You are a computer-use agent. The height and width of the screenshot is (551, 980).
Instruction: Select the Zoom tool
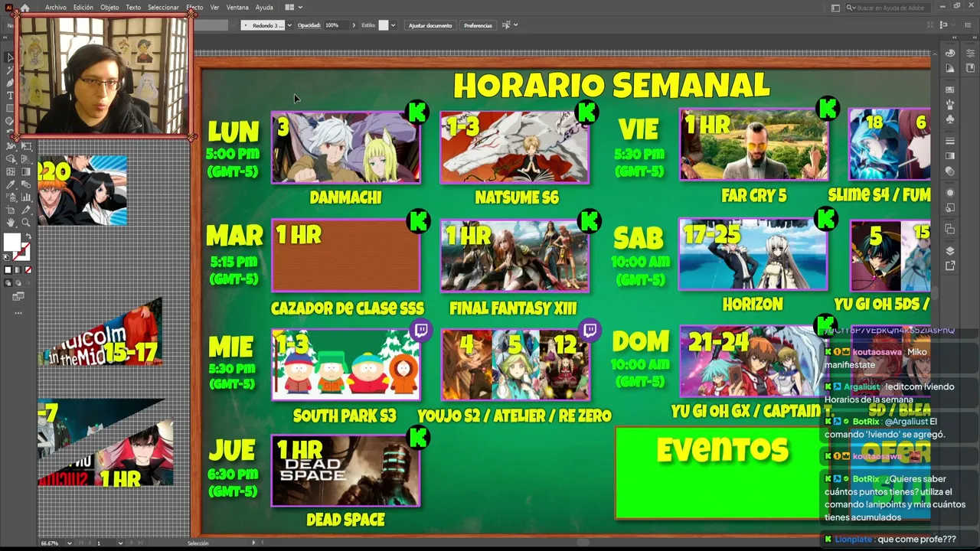(25, 223)
